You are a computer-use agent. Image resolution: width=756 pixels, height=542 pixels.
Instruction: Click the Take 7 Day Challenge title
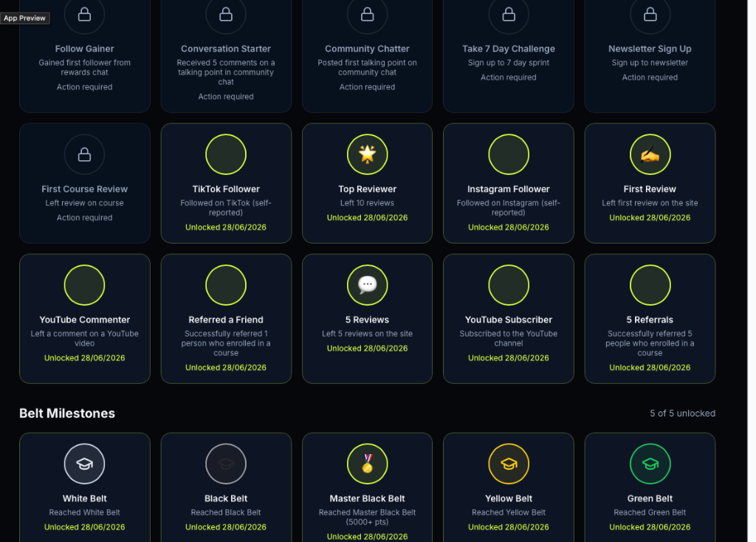tap(509, 49)
